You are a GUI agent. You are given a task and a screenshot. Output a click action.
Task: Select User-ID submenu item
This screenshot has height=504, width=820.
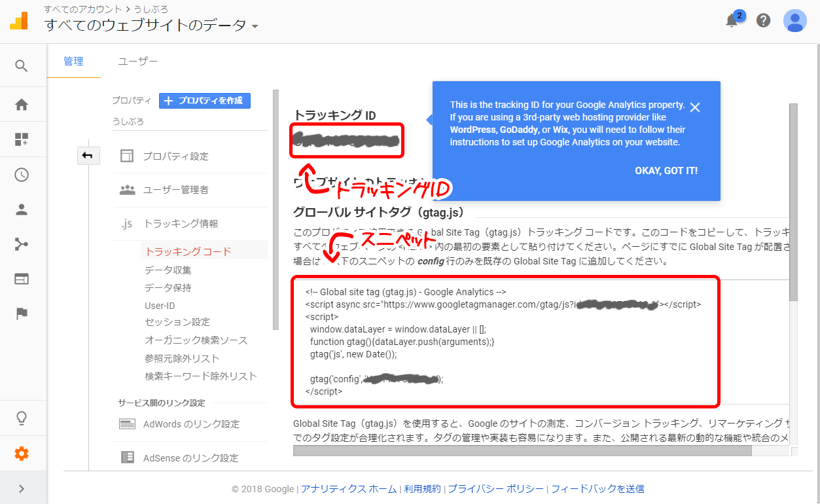pyautogui.click(x=160, y=305)
